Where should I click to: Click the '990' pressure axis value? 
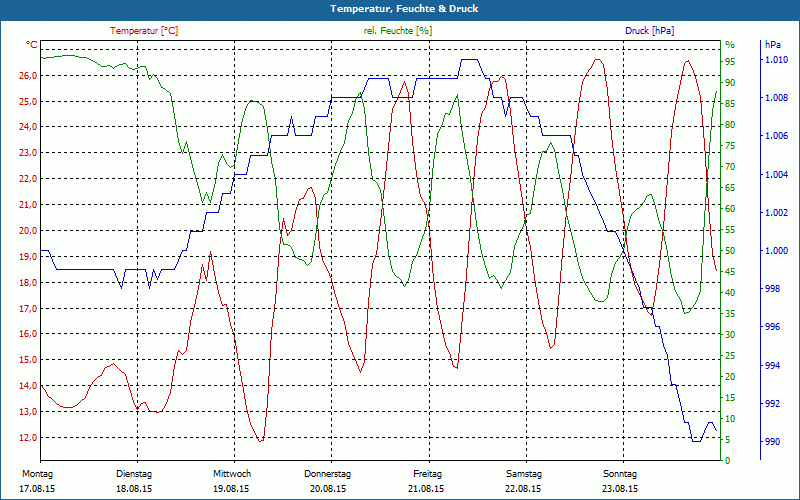[772, 441]
